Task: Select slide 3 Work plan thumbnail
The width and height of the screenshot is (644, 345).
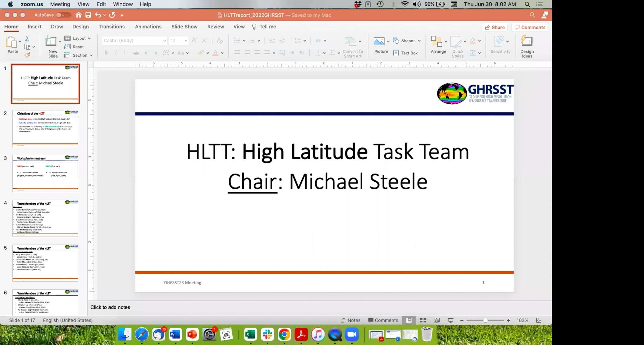Action: [45, 173]
